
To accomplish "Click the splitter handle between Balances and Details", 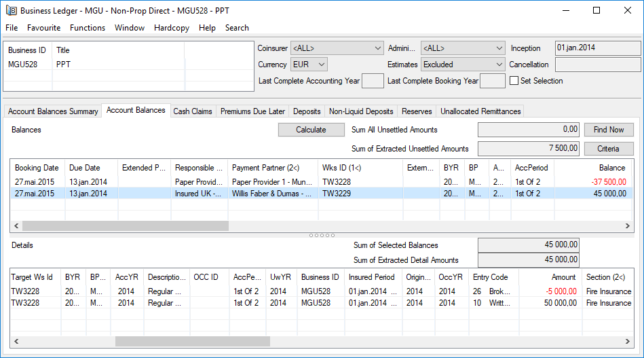I will (322, 235).
